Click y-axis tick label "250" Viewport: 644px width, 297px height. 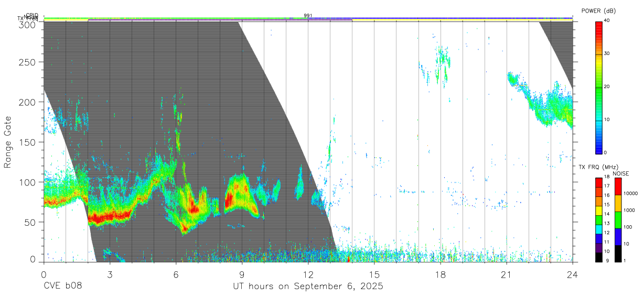27,62
